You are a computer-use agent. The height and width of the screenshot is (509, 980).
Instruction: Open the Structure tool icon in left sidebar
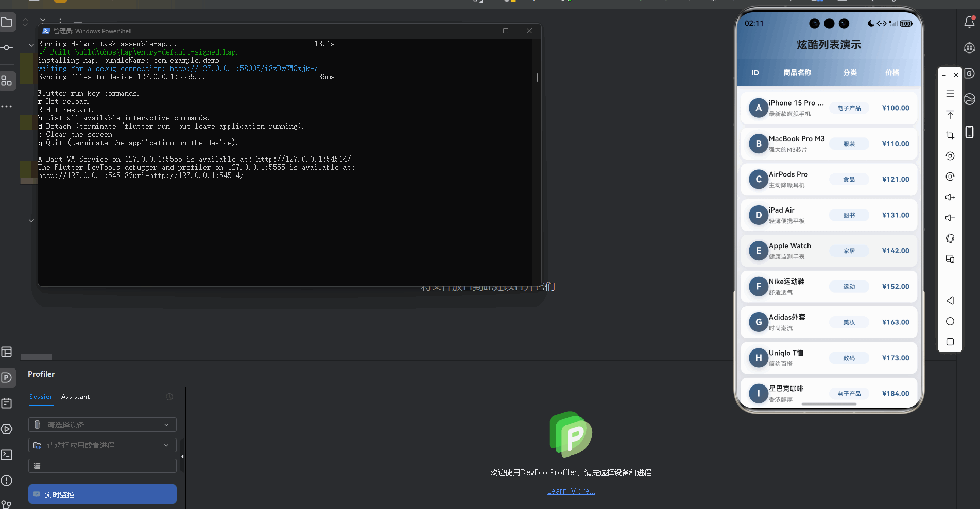coord(7,81)
